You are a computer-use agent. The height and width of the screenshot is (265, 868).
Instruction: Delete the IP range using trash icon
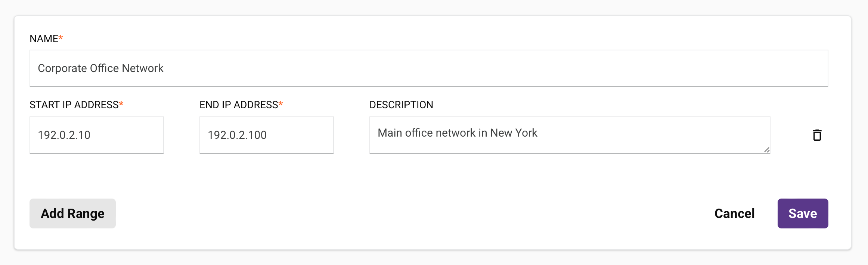(817, 135)
